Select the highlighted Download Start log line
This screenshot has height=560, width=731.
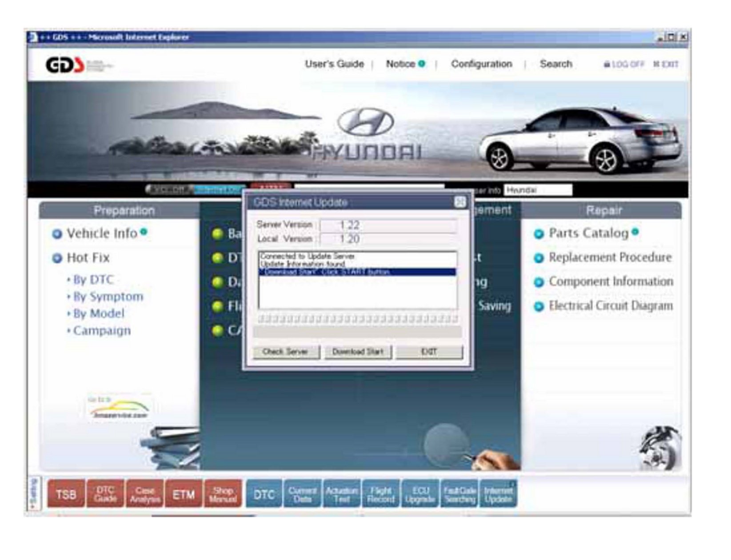357,272
